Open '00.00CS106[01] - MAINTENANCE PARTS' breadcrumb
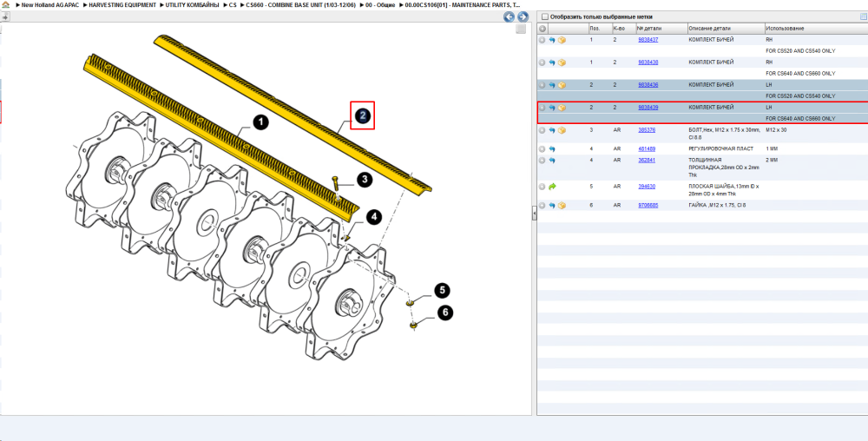Screen dimensions: 868x441 (x=463, y=5)
